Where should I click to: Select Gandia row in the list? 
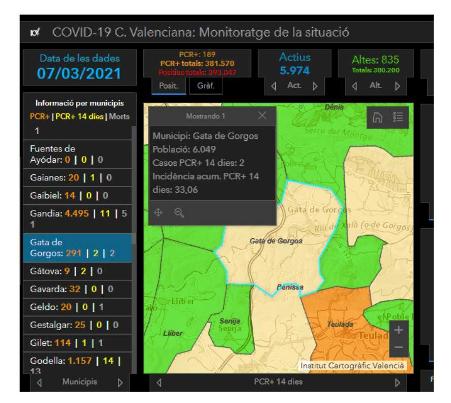pos(78,219)
